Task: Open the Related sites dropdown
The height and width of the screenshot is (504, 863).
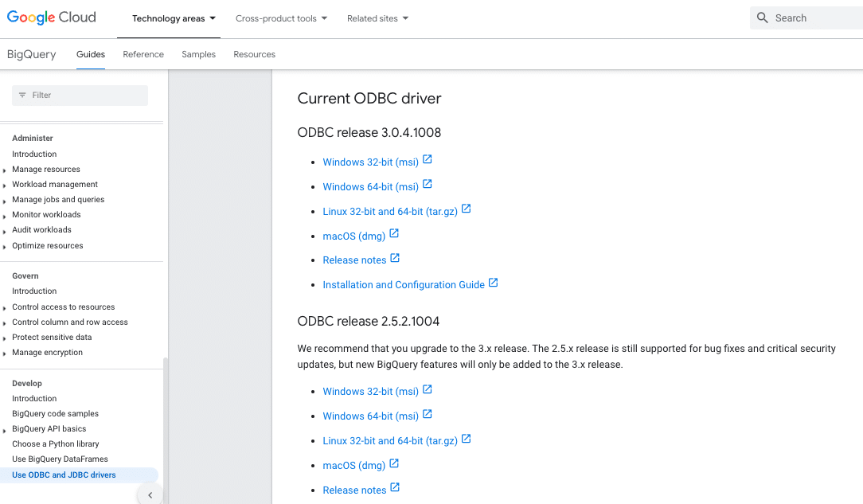Action: coord(377,18)
